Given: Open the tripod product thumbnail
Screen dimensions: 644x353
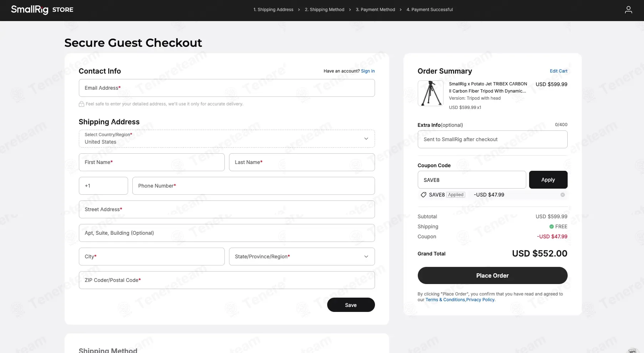Looking at the screenshot, I should 431,93.
